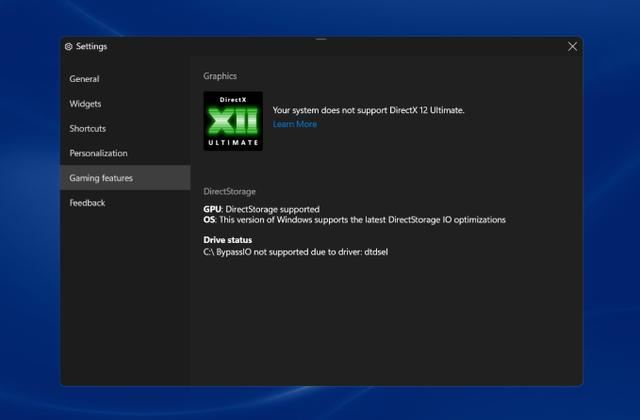Click the Settings title text

pos(91,46)
